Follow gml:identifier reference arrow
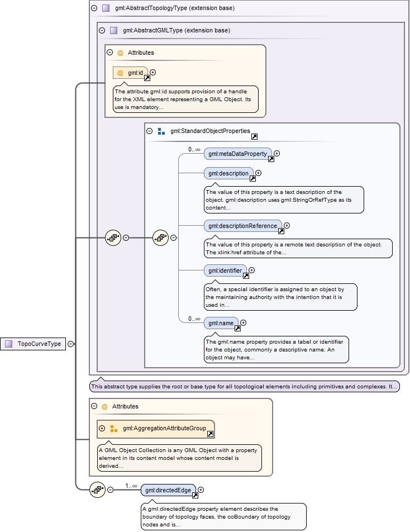This screenshot has width=410, height=532. 246,276
